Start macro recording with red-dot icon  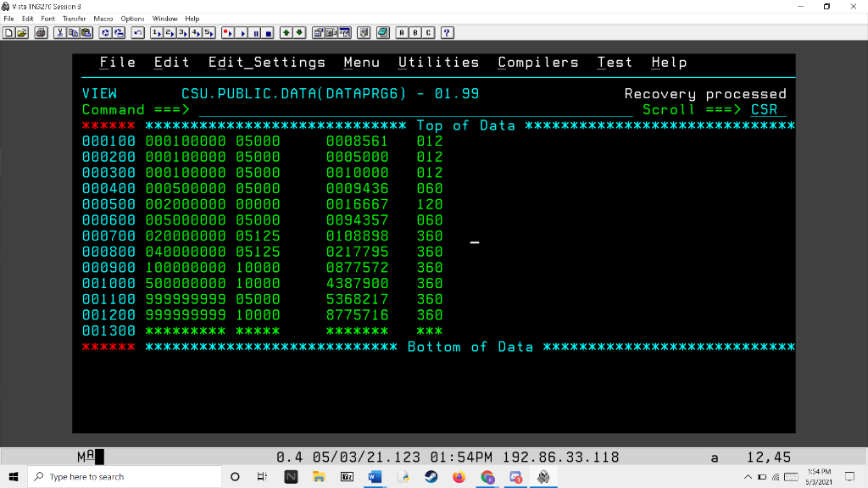(x=227, y=33)
